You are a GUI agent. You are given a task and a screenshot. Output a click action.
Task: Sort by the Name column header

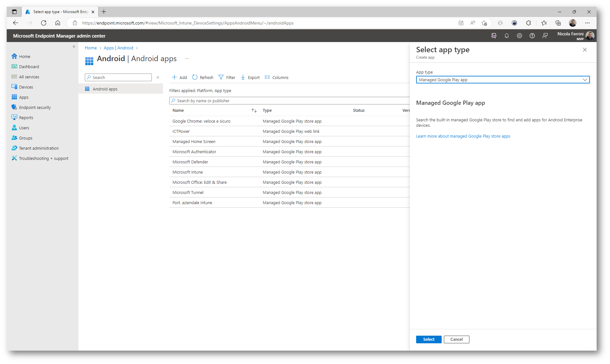pyautogui.click(x=178, y=110)
